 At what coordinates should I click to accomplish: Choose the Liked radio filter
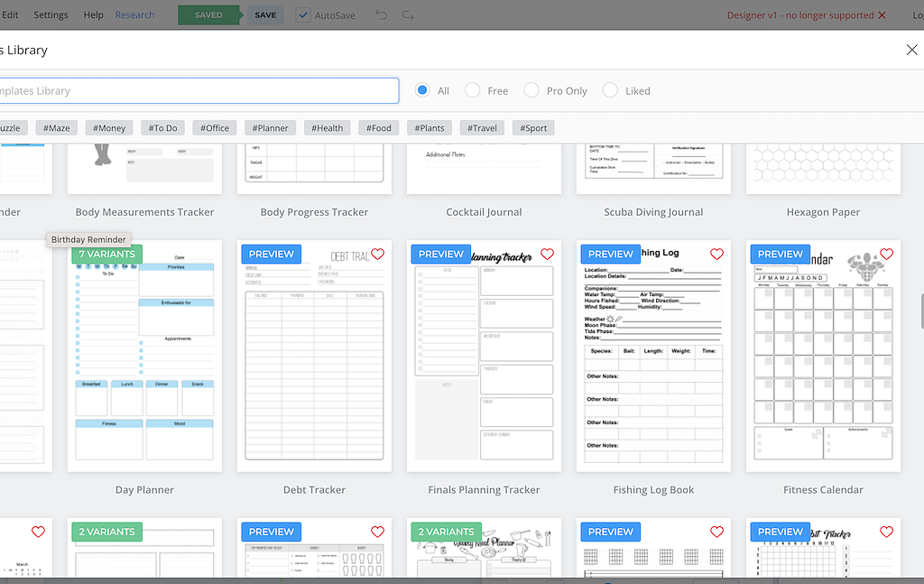click(x=610, y=90)
